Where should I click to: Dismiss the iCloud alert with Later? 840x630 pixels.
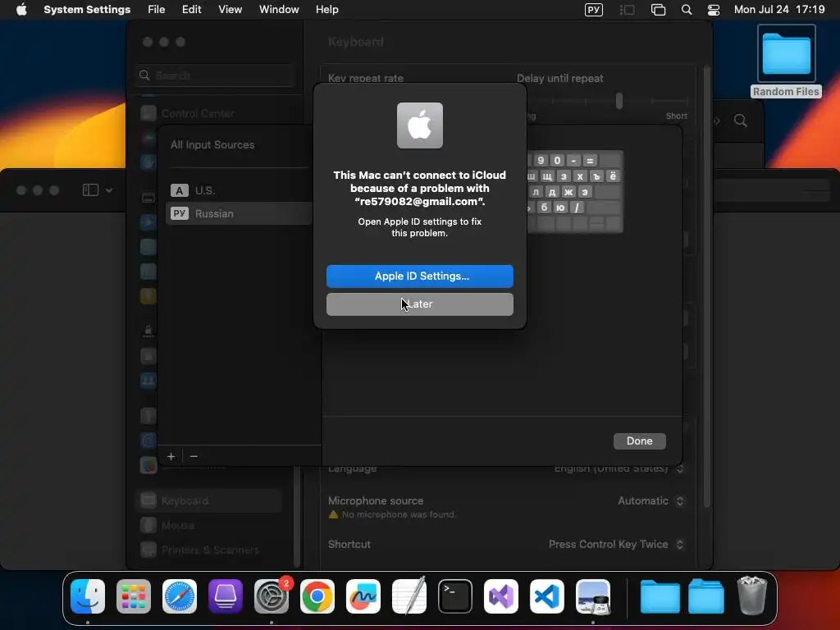click(419, 304)
